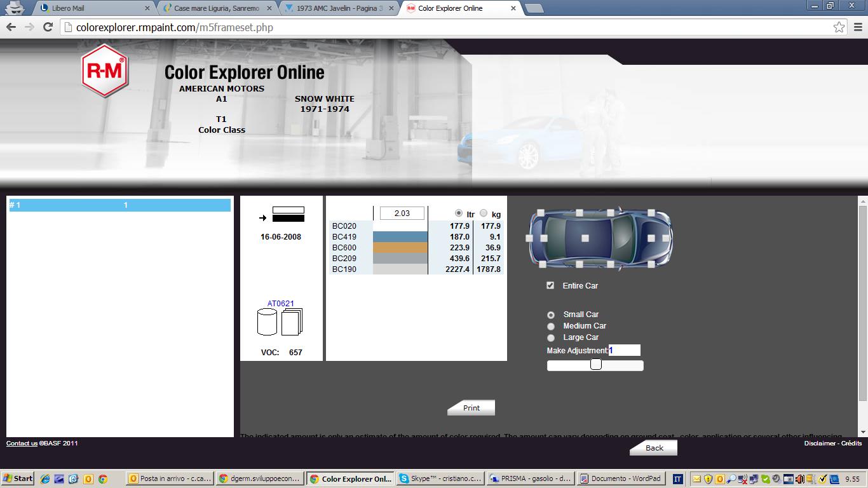Toggle the upper-side front door checkbox on car
This screenshot has height=488, width=868.
611,213
